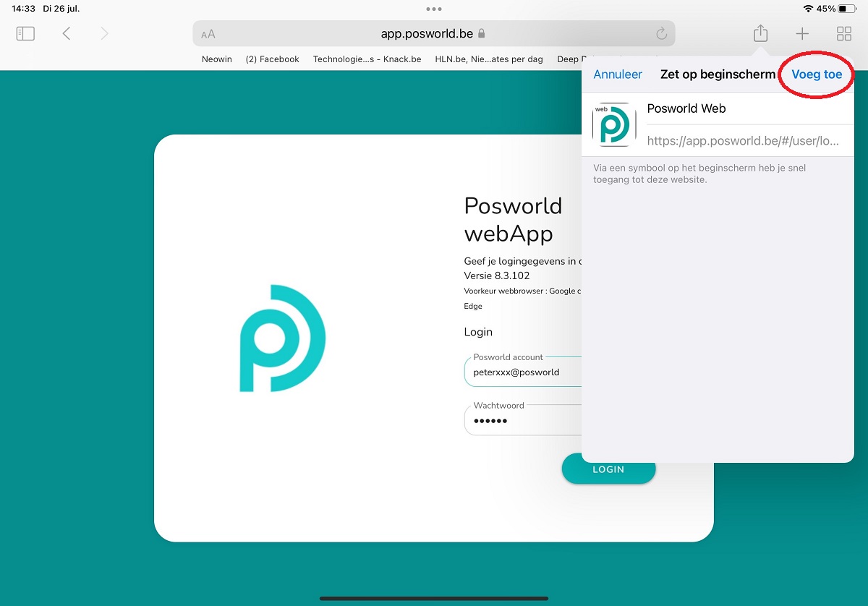Image resolution: width=868 pixels, height=606 pixels.
Task: Tap the Wi-Fi status icon
Action: pyautogui.click(x=808, y=9)
